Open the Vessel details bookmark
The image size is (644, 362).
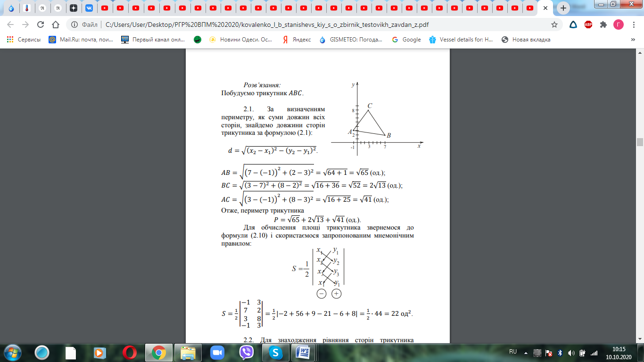coord(461,40)
